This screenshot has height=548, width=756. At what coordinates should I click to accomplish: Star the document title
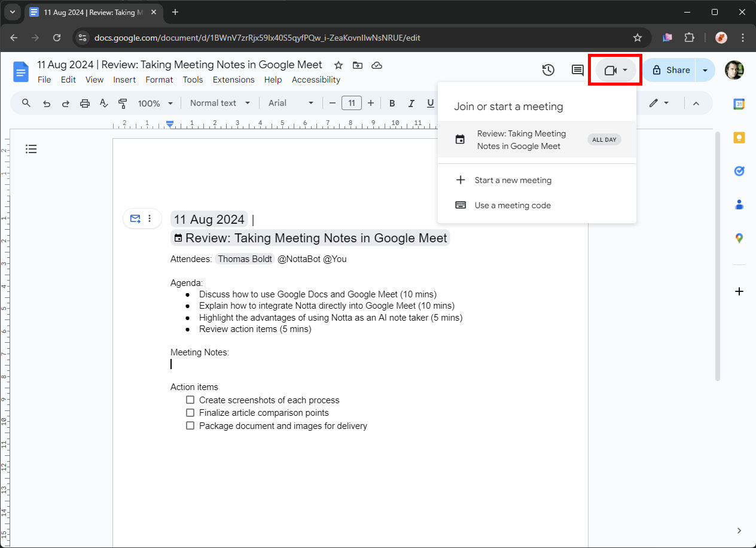pos(339,65)
